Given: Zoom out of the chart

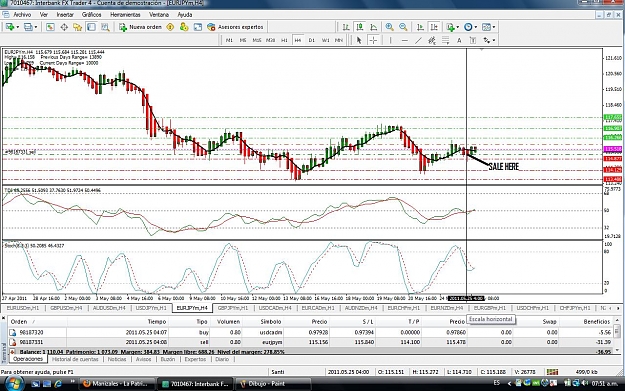Looking at the screenshot, I should [x=403, y=27].
